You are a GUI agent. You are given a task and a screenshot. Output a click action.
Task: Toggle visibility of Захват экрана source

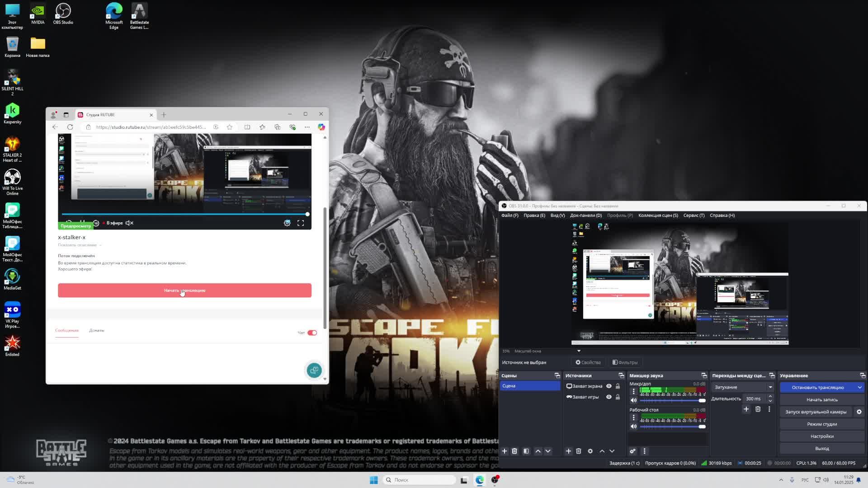[x=609, y=386]
